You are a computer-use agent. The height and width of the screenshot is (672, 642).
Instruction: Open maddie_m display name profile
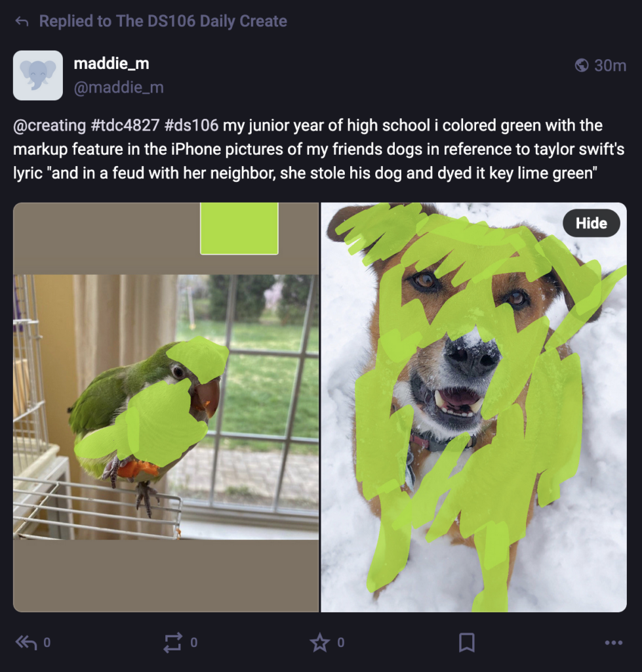click(x=111, y=64)
